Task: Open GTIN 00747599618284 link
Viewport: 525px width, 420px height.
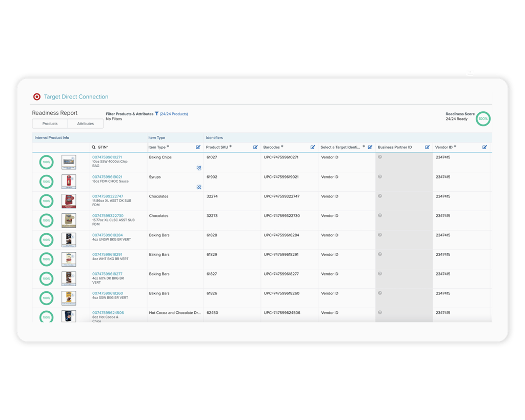Action: click(x=108, y=235)
